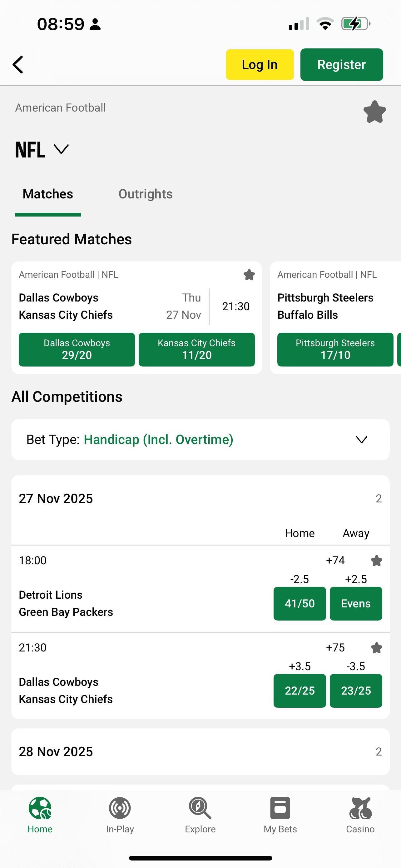Collapse the 27 Nov 2025 section
Viewport: 401px width, 868px height.
click(200, 498)
